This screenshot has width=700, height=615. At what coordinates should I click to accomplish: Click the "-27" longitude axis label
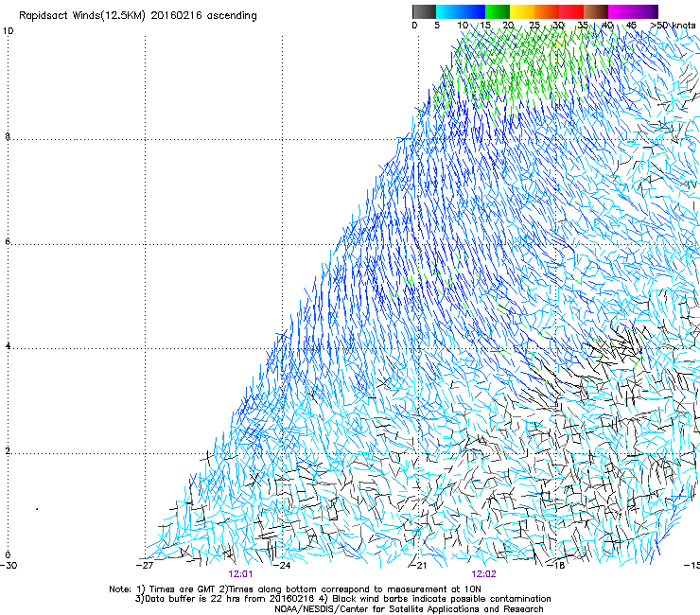coord(145,565)
